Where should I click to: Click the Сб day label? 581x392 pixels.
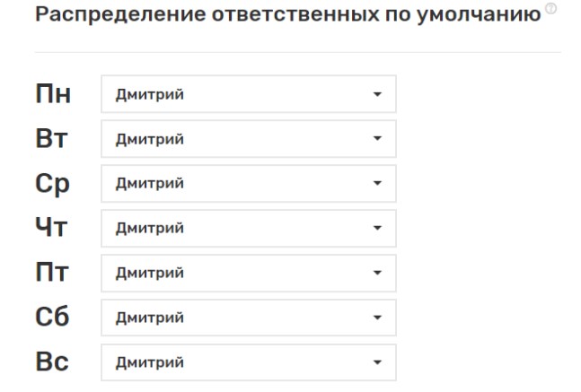(52, 318)
